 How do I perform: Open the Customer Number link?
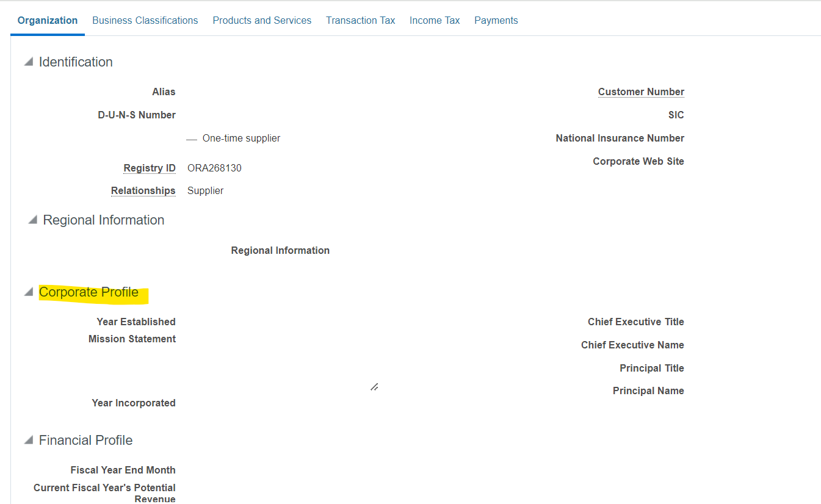point(641,92)
